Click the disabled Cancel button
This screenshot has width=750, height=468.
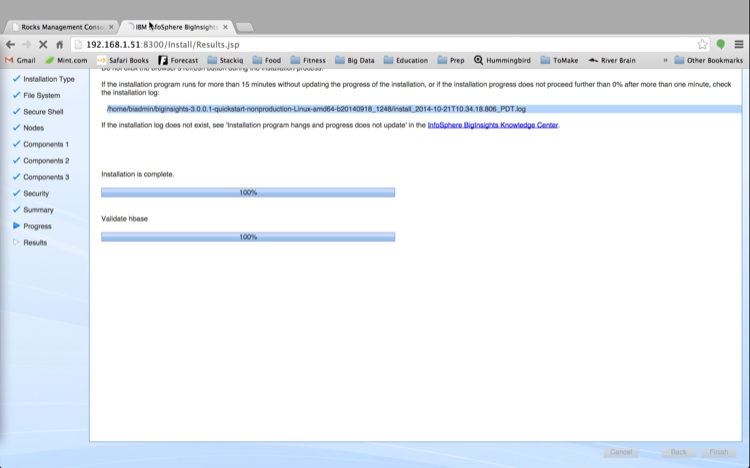click(x=621, y=452)
